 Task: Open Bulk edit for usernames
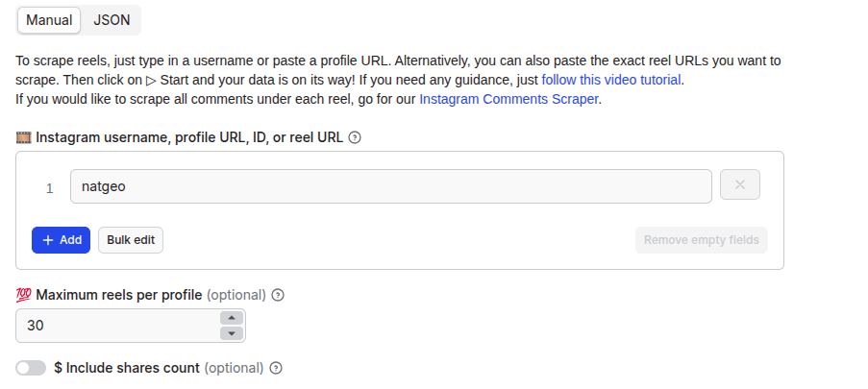131,240
